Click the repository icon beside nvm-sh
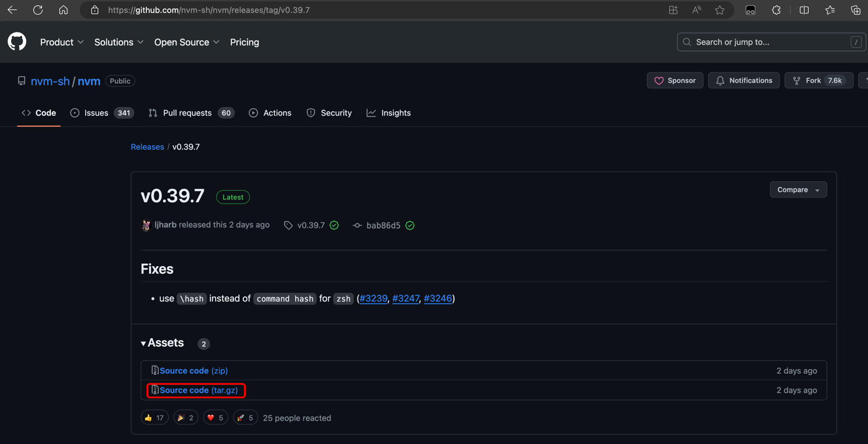 tap(21, 81)
